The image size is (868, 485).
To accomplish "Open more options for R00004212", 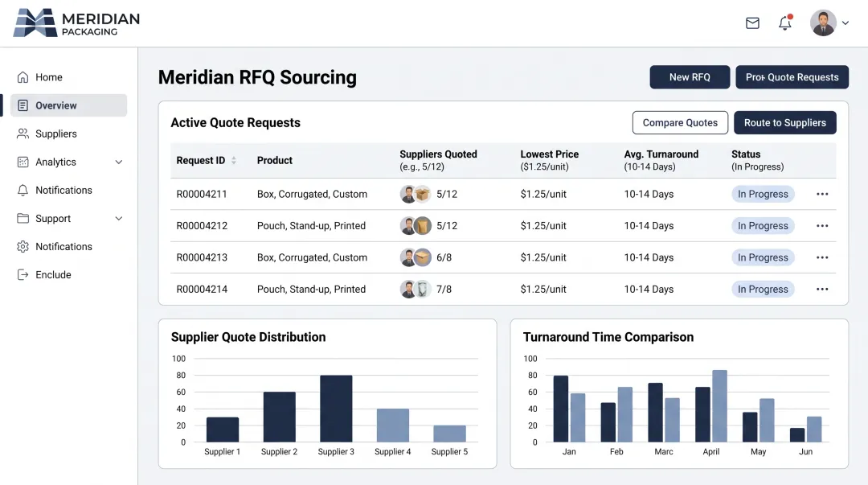I will 822,225.
